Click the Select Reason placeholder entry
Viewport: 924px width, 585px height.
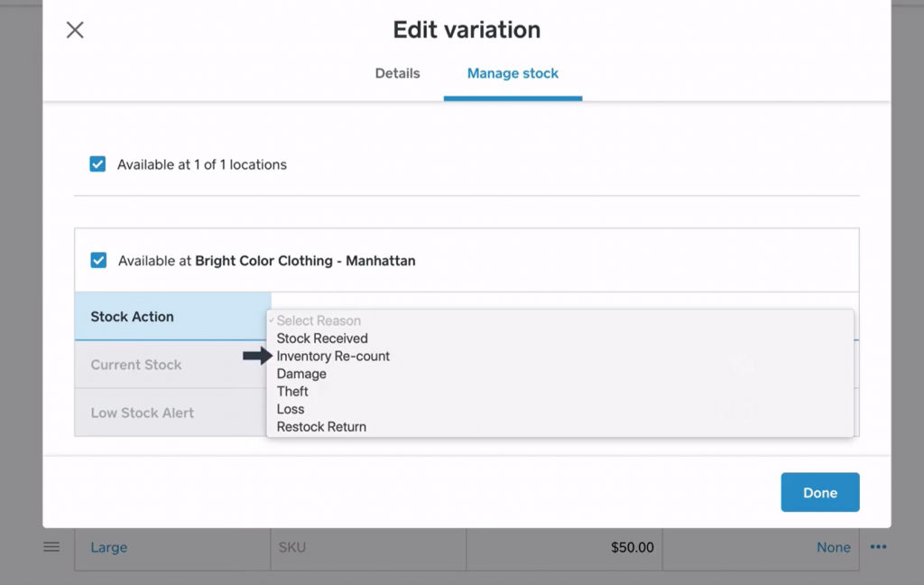click(319, 320)
